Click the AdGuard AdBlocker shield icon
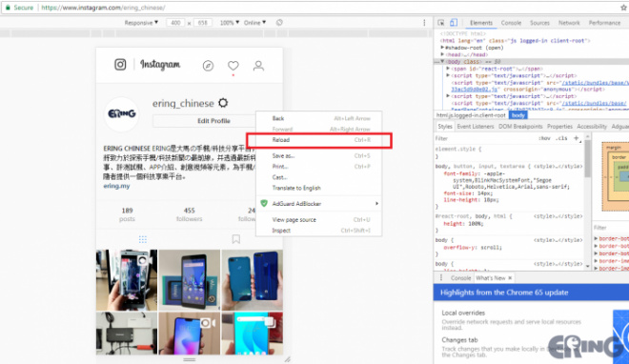 (x=264, y=203)
